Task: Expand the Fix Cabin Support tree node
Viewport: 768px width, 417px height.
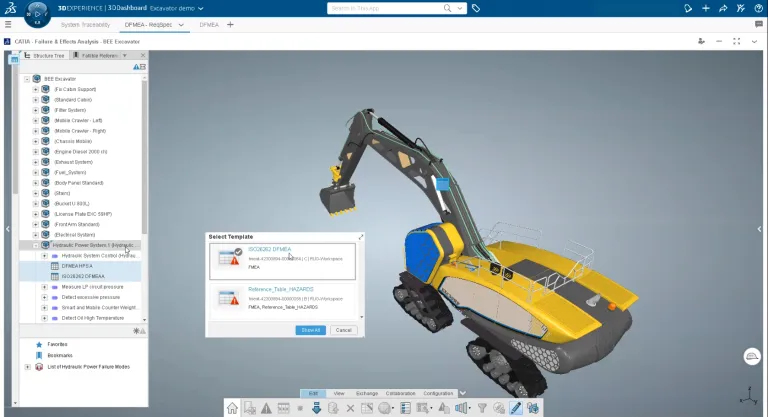Action: [35, 89]
